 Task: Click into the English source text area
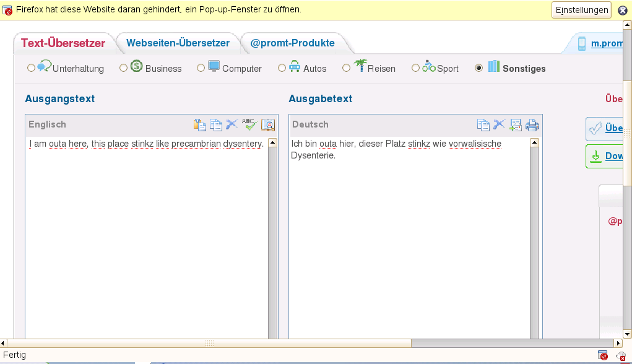tap(147, 238)
